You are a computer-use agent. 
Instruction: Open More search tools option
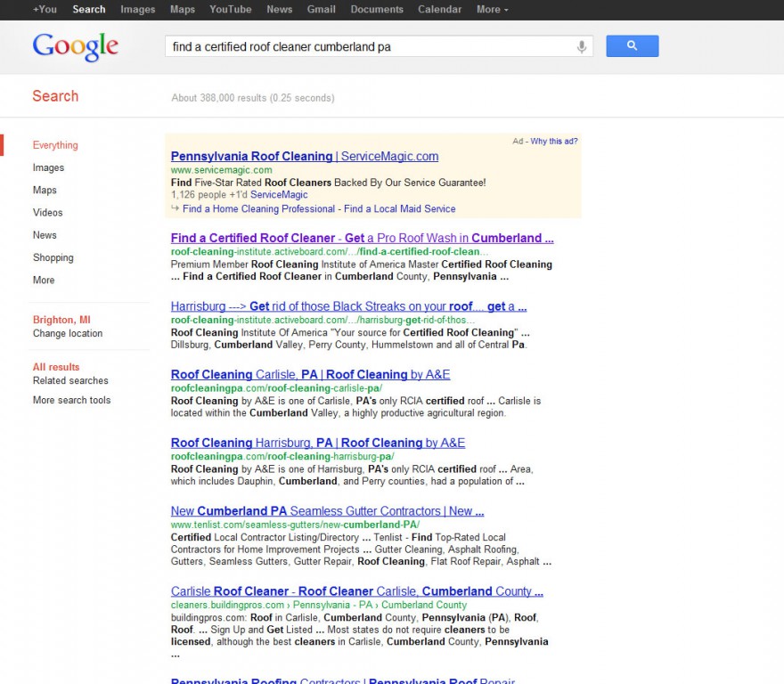[71, 400]
